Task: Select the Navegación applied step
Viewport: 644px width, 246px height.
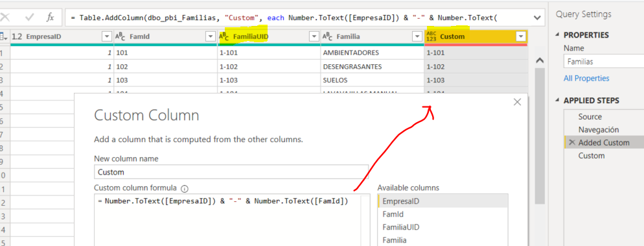Action: coord(599,130)
